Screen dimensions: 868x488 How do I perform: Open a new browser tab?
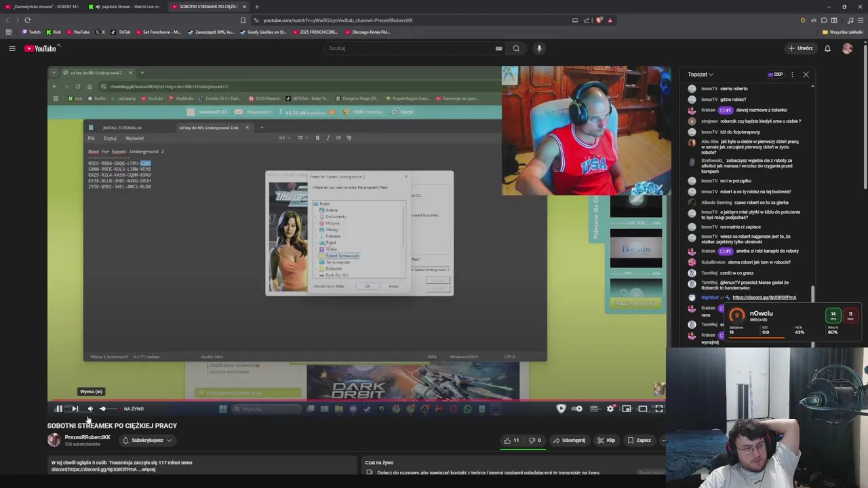pos(256,7)
